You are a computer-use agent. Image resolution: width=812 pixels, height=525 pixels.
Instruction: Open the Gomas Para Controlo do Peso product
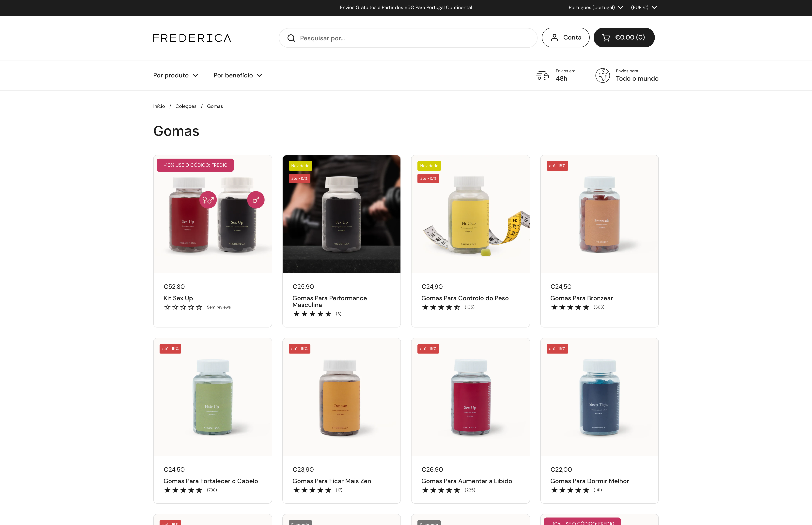(x=465, y=298)
